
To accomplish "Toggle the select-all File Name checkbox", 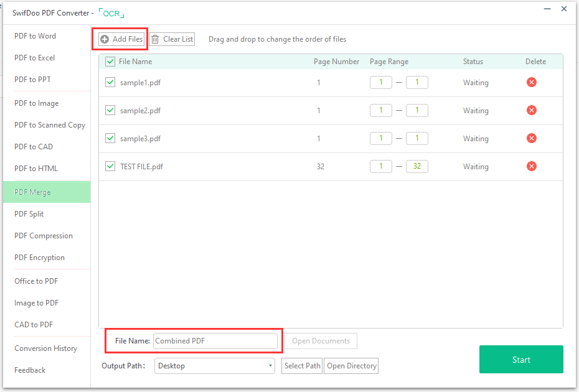I will click(x=110, y=62).
